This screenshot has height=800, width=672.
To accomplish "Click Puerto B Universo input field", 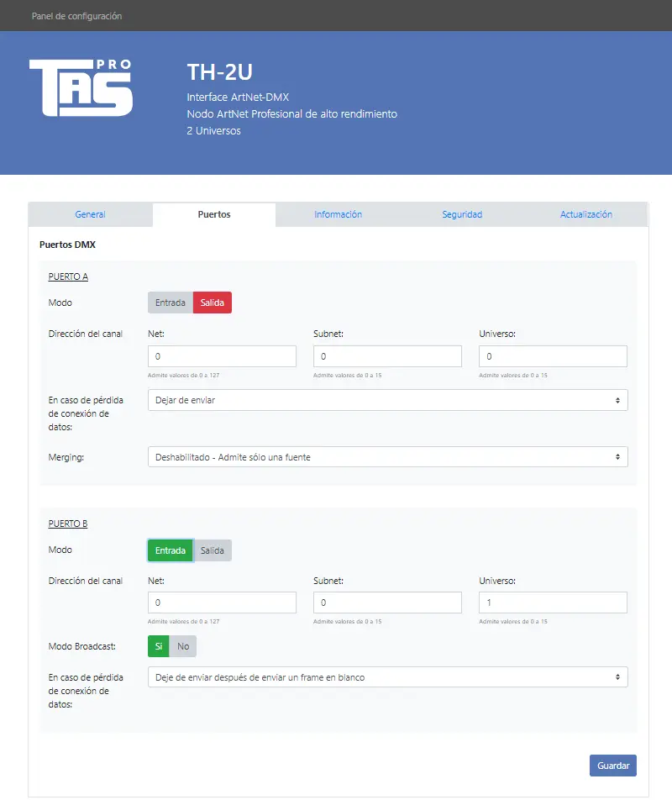I will point(553,603).
